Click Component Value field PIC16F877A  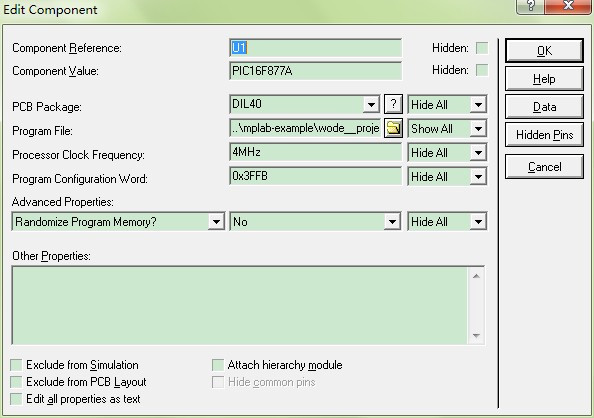pyautogui.click(x=315, y=71)
